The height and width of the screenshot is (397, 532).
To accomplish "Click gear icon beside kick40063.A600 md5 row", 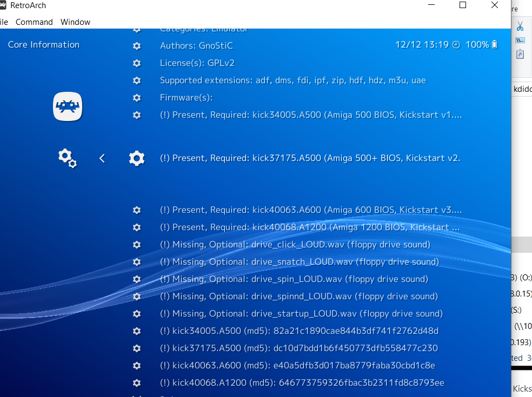I will 137,366.
